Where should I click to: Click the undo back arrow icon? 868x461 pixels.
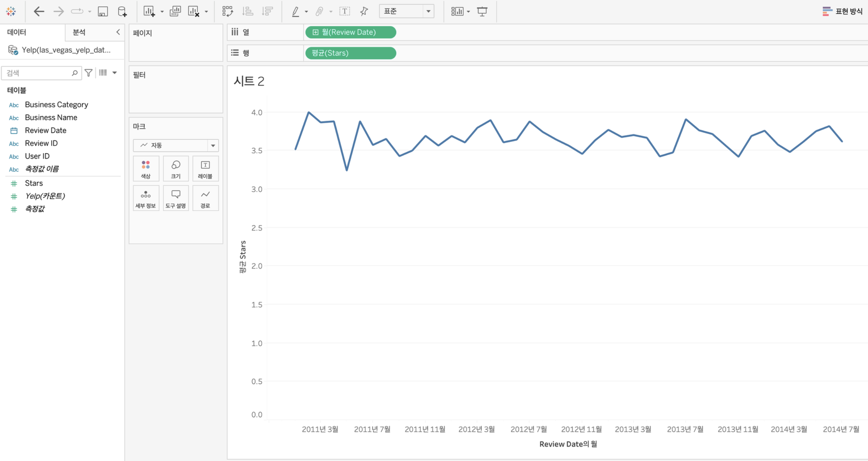click(39, 12)
